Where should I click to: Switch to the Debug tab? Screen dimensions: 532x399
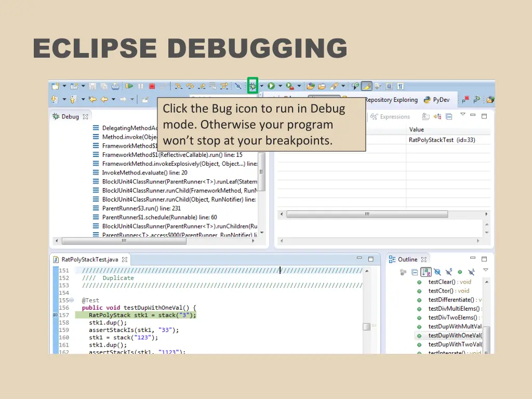69,116
